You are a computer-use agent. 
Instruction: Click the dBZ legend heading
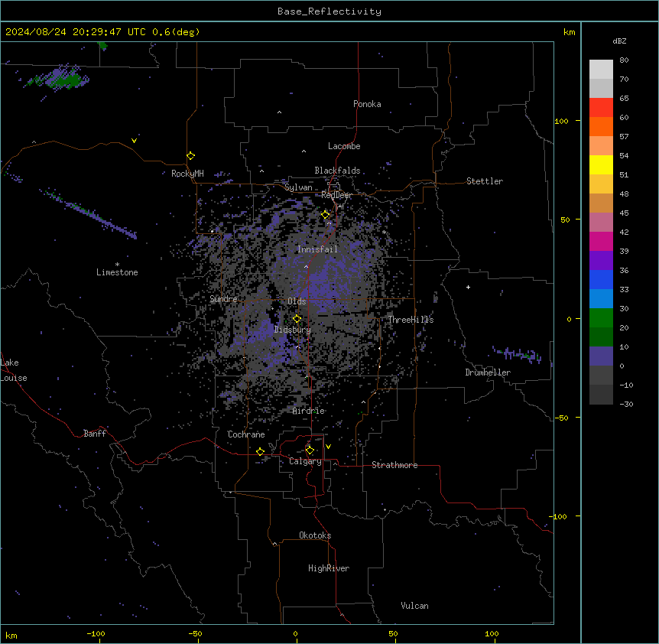coord(619,41)
